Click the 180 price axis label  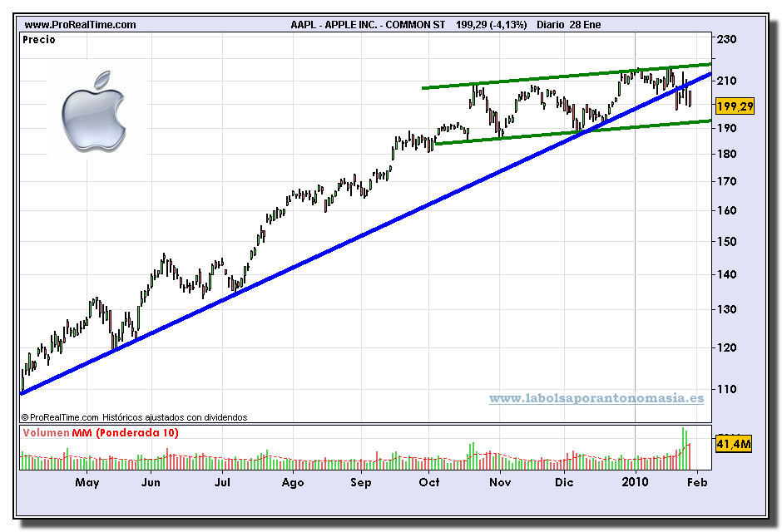coord(726,154)
